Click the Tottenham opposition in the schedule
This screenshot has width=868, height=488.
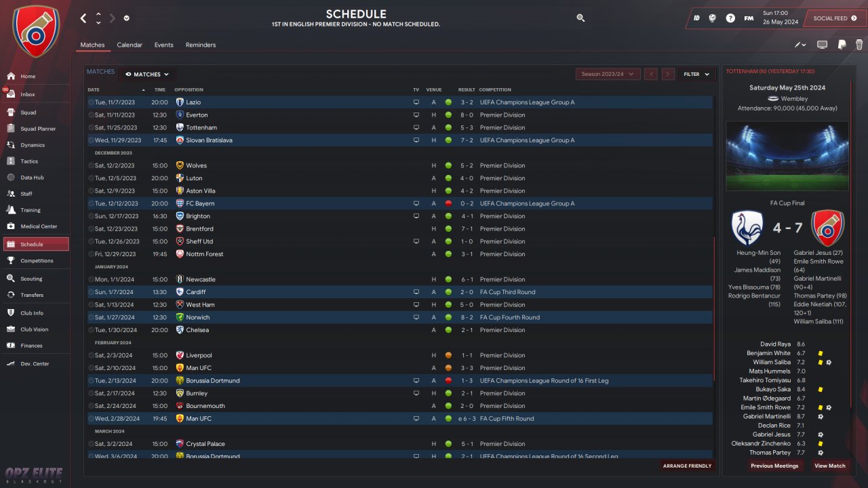point(201,127)
